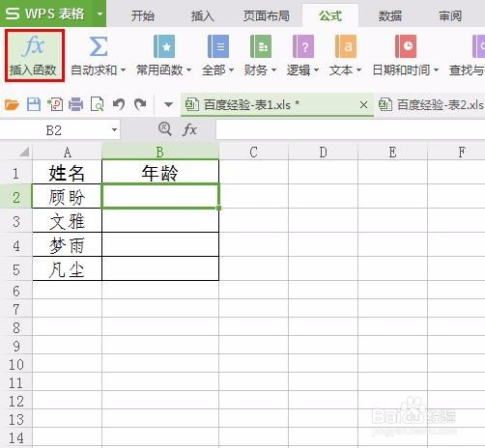485x448 pixels.
Task: Select column E header
Action: (x=392, y=152)
